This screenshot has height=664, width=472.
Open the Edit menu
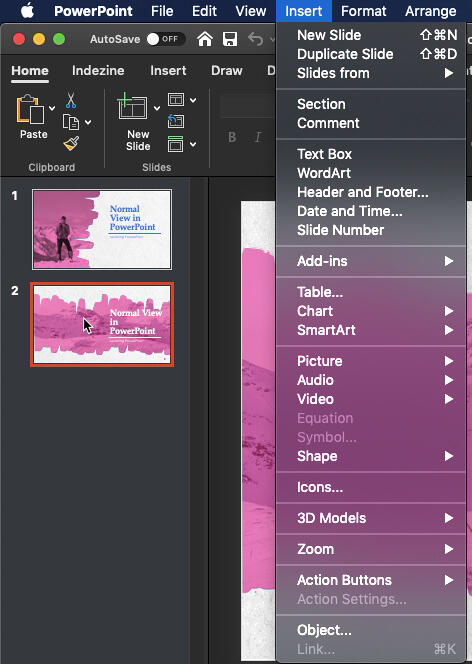[204, 11]
